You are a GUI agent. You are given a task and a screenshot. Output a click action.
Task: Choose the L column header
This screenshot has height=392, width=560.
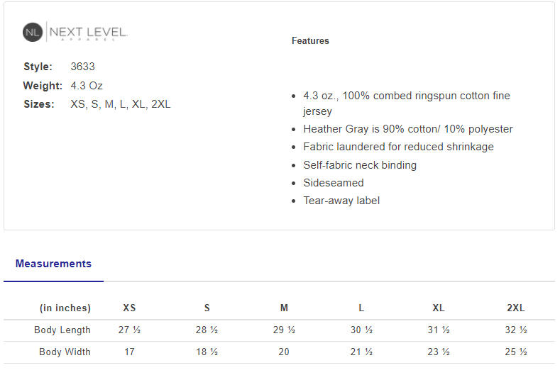[361, 308]
